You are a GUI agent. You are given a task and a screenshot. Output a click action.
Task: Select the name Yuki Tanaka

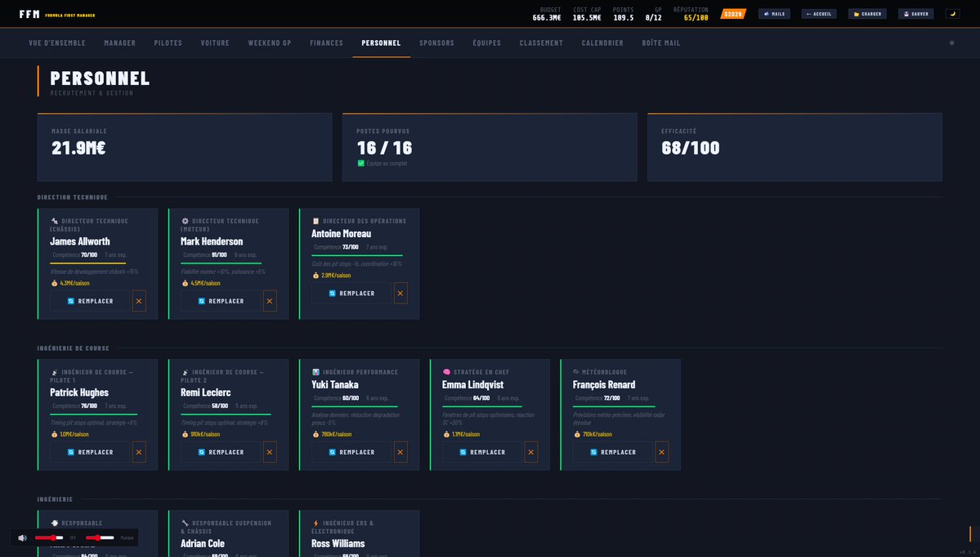(x=335, y=385)
